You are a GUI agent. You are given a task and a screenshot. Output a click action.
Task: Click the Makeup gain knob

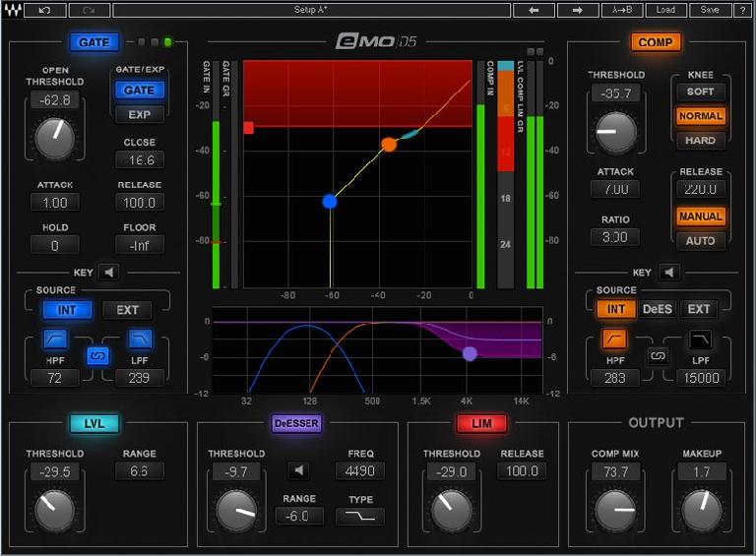tap(702, 510)
